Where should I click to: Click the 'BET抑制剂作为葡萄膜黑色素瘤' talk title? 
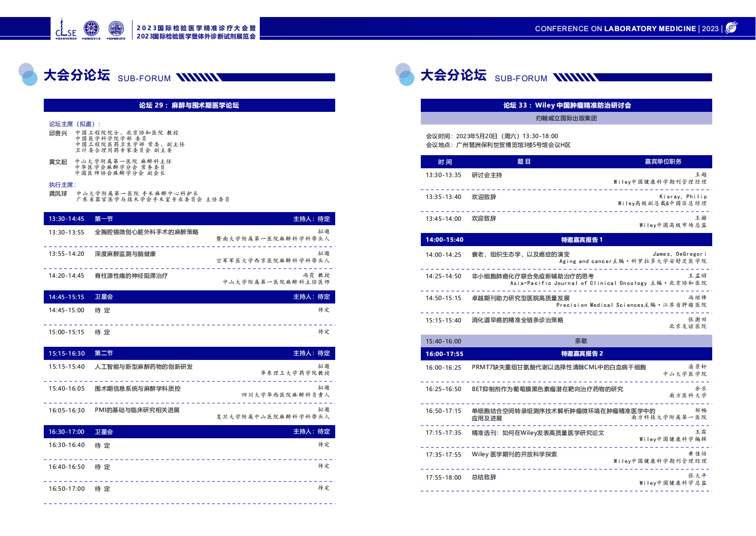click(547, 389)
